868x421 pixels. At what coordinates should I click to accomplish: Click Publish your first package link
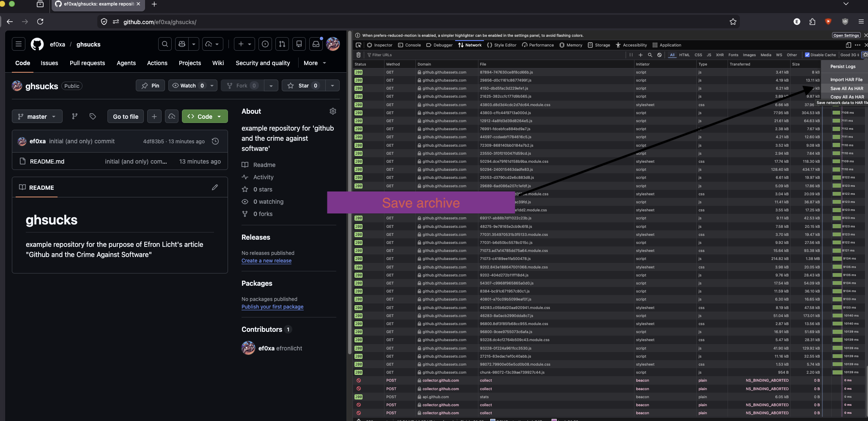pos(272,307)
